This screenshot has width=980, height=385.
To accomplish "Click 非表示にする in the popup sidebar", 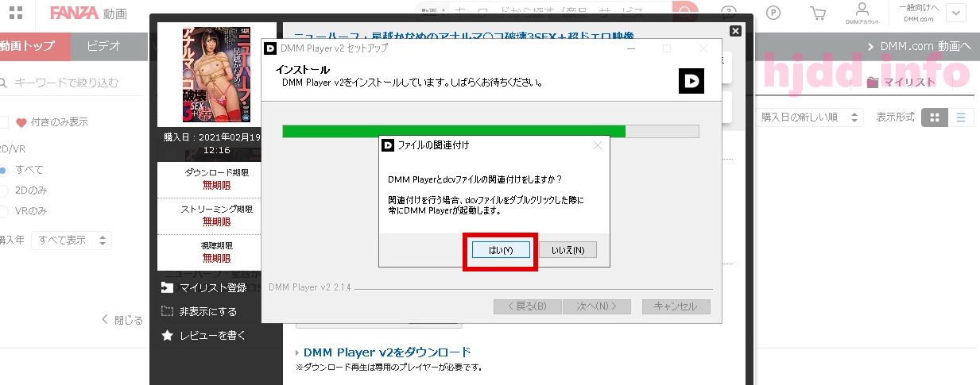I will click(199, 311).
